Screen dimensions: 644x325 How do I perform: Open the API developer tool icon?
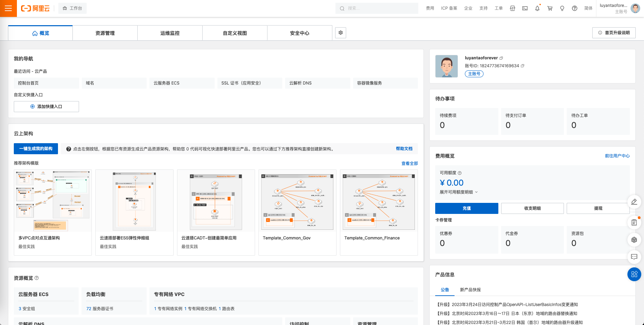(x=513, y=8)
